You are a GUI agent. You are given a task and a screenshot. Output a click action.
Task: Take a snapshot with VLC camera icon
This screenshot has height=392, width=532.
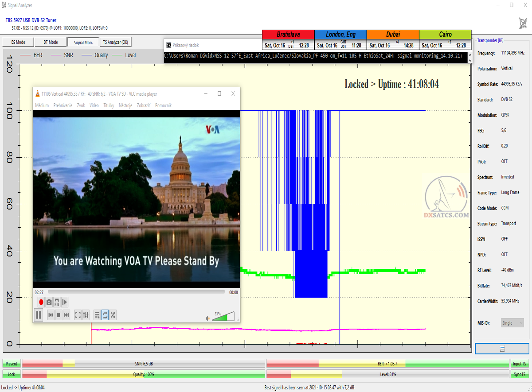(49, 302)
